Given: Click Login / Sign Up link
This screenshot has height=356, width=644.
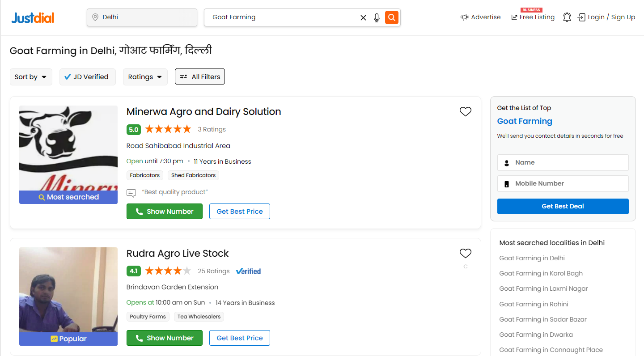Looking at the screenshot, I should (606, 17).
